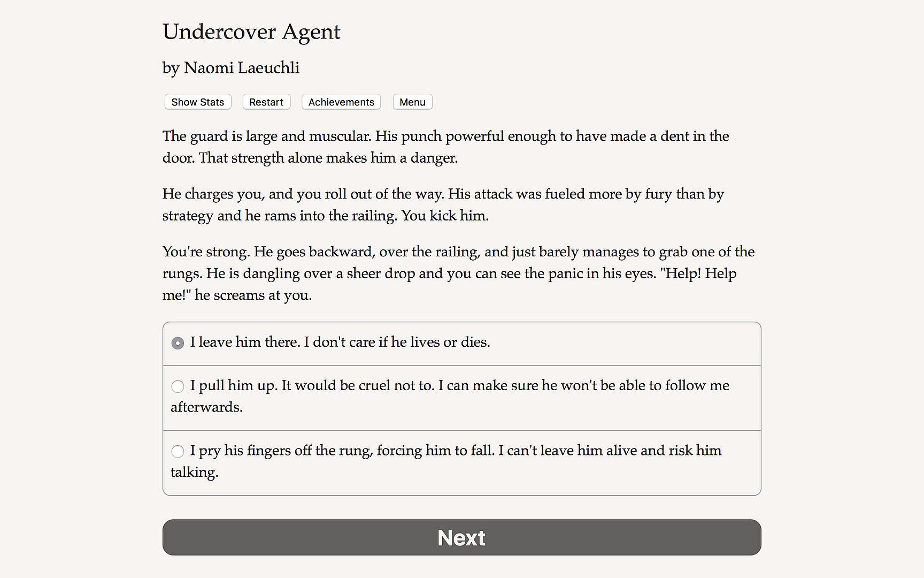This screenshot has height=578, width=924.
Task: View the Achievements list
Action: [x=341, y=102]
